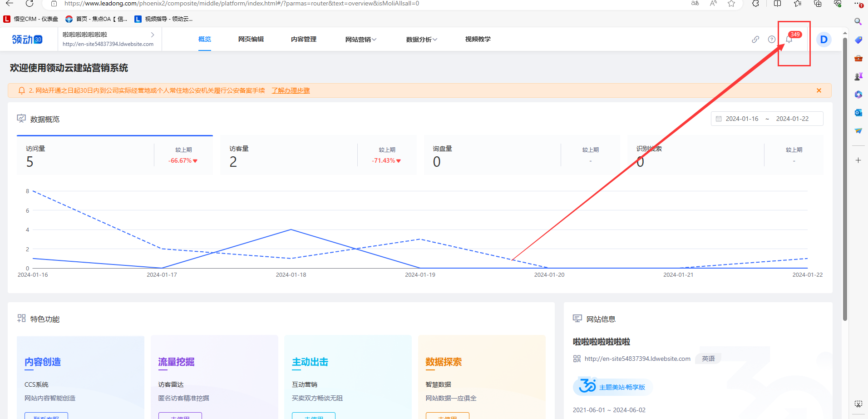This screenshot has height=419, width=868.
Task: Expand the 数据分析 dropdown menu
Action: pos(421,39)
